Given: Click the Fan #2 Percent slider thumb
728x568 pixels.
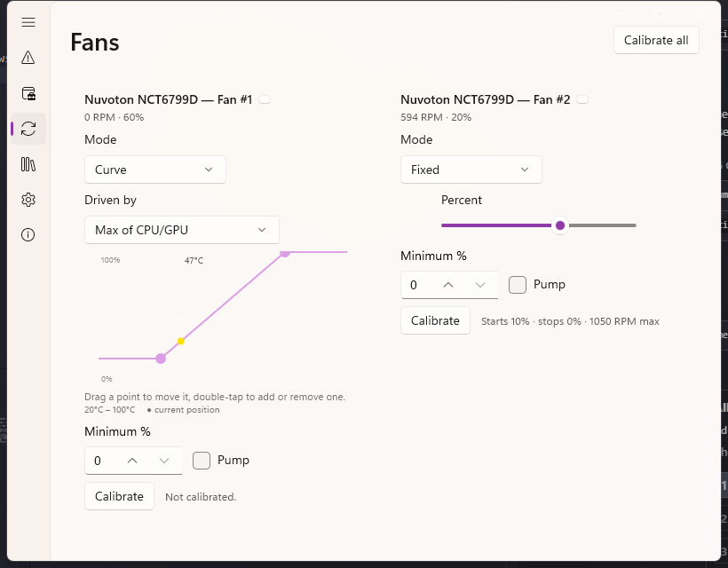Looking at the screenshot, I should pos(560,225).
